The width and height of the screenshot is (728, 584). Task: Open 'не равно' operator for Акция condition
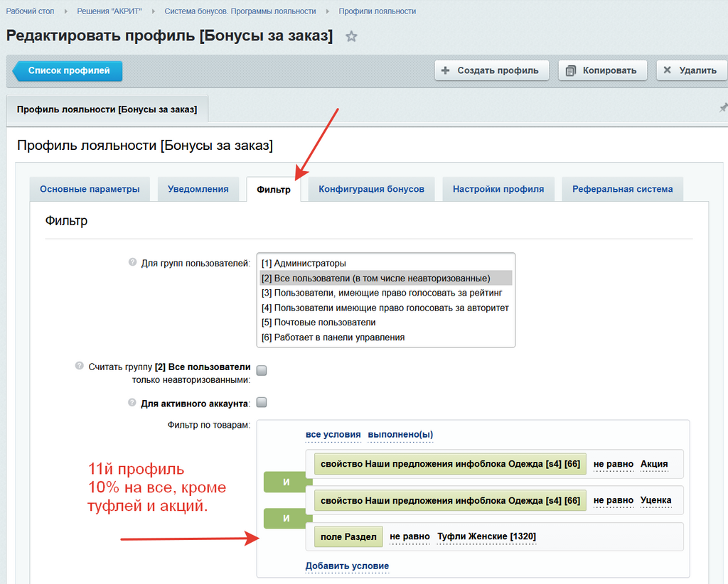click(613, 464)
